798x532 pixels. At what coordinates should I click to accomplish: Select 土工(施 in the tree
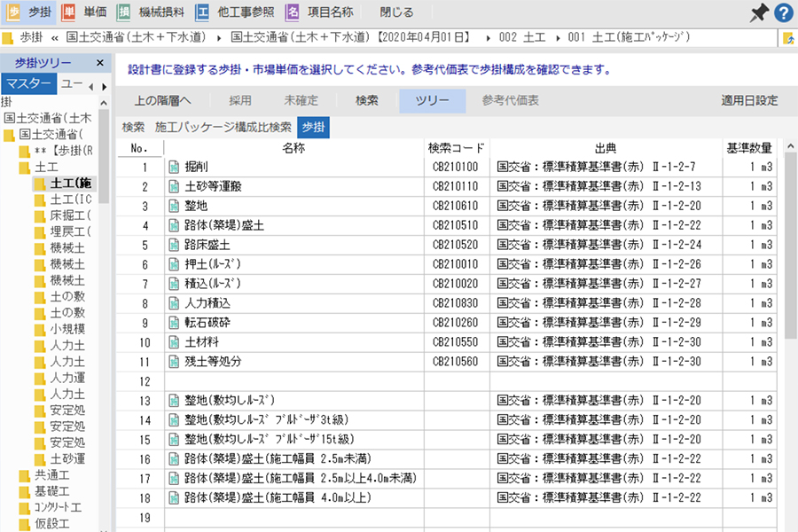click(71, 184)
